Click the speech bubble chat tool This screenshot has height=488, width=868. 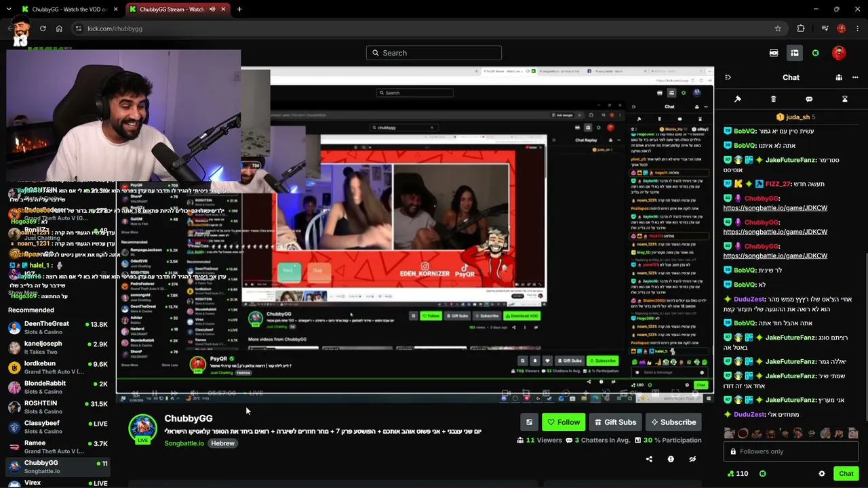(x=809, y=99)
